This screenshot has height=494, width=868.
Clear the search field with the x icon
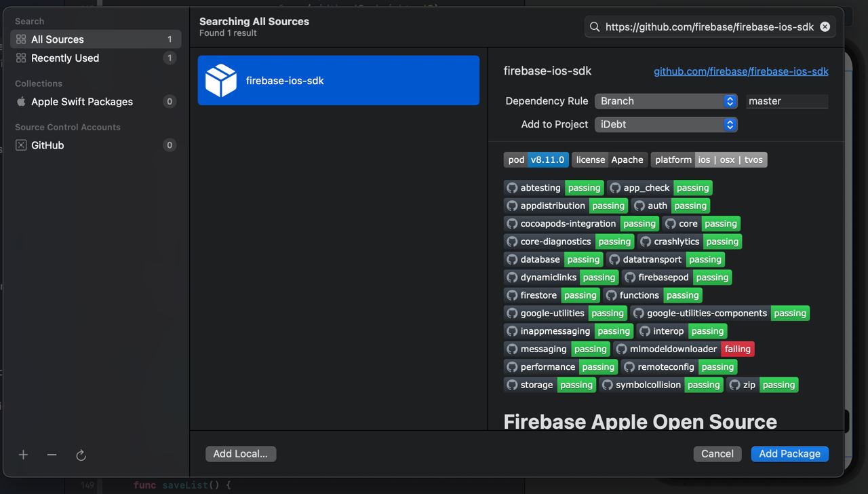point(825,26)
